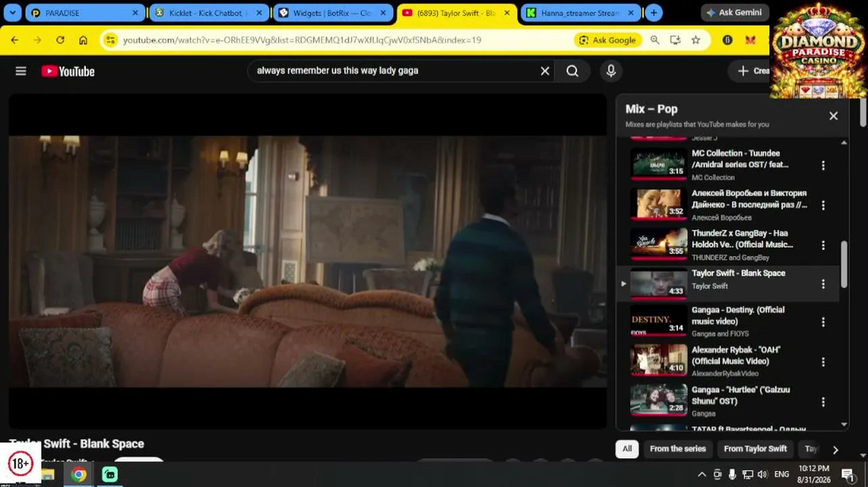Close the Mix – Pop playlist panel
This screenshot has width=868, height=487.
pos(834,116)
